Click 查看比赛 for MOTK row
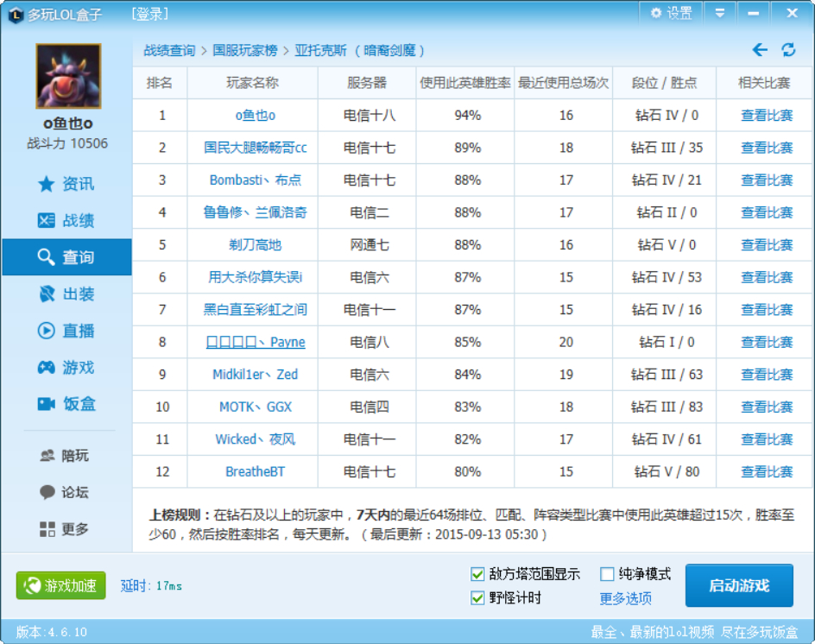The width and height of the screenshot is (815, 644). [x=767, y=407]
